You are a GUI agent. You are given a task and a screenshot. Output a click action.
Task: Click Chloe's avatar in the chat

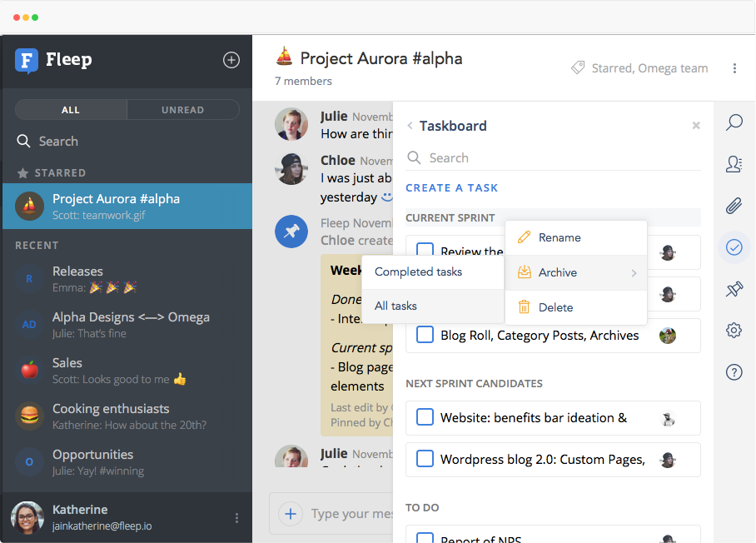pos(291,169)
